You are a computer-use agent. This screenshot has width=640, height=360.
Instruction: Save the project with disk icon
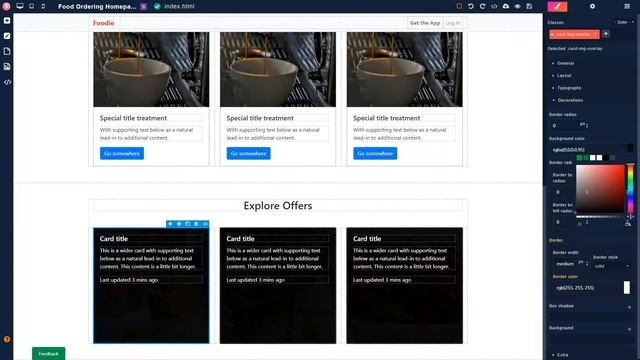click(x=529, y=6)
